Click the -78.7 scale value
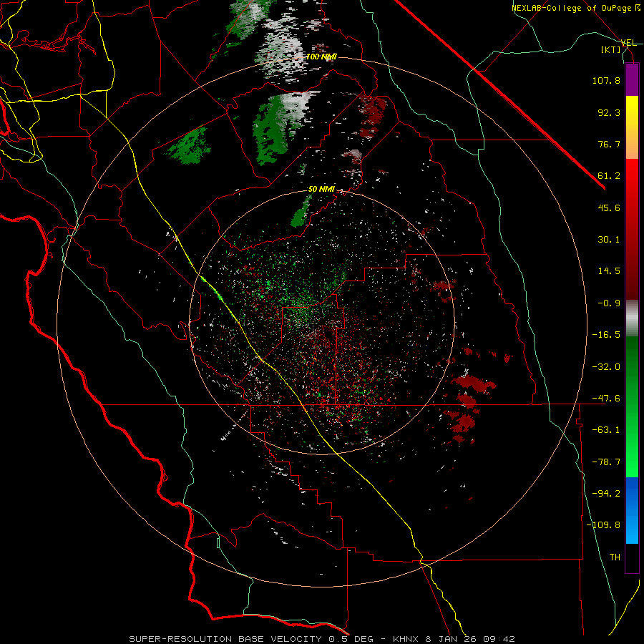644x644 pixels. [x=606, y=462]
